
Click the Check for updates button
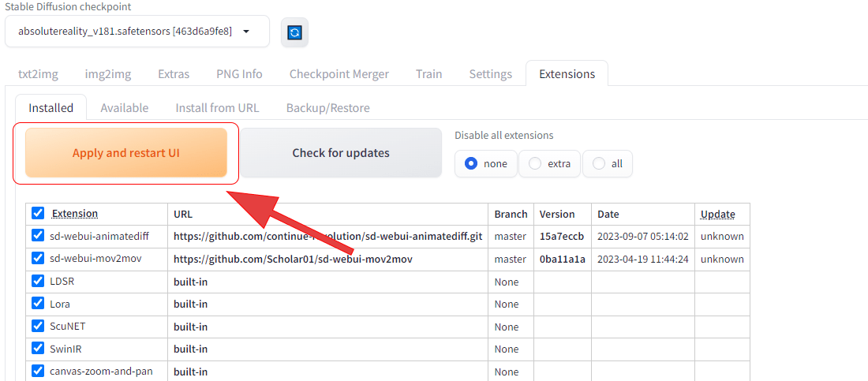[341, 153]
